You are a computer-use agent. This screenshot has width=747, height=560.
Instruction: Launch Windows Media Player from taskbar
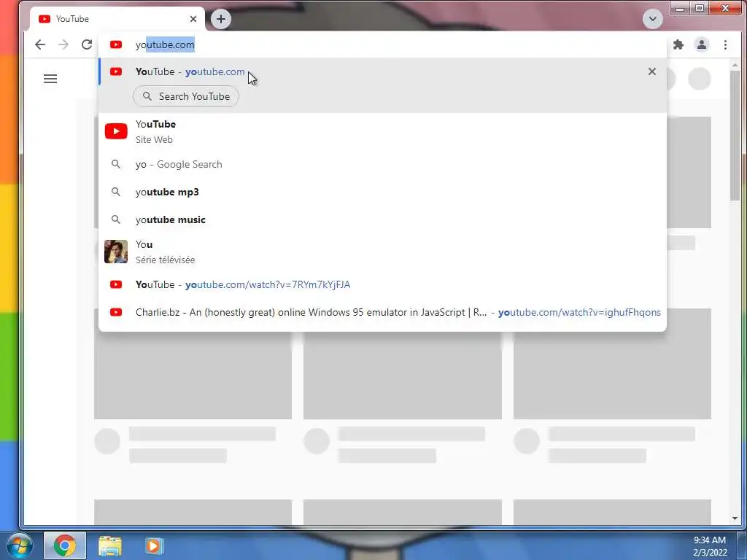153,545
